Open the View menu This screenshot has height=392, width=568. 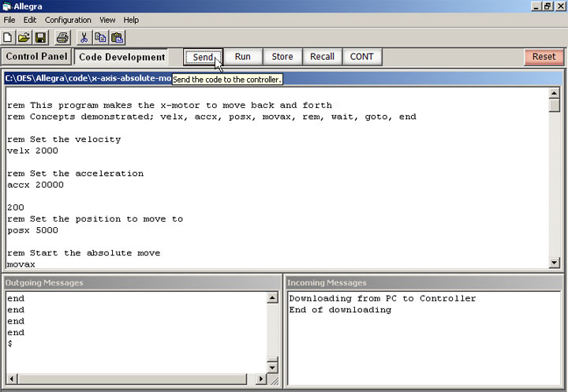[x=107, y=20]
